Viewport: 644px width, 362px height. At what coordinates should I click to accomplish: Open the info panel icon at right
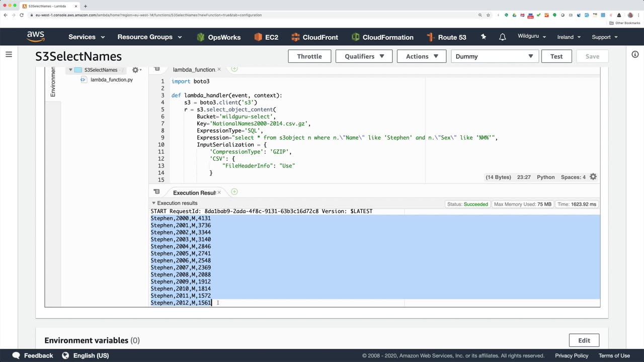635,54
